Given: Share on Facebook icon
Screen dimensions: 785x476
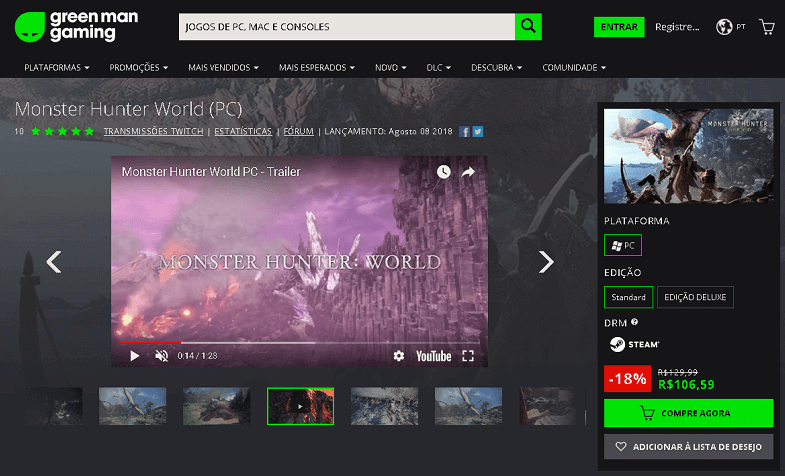Looking at the screenshot, I should tap(465, 132).
